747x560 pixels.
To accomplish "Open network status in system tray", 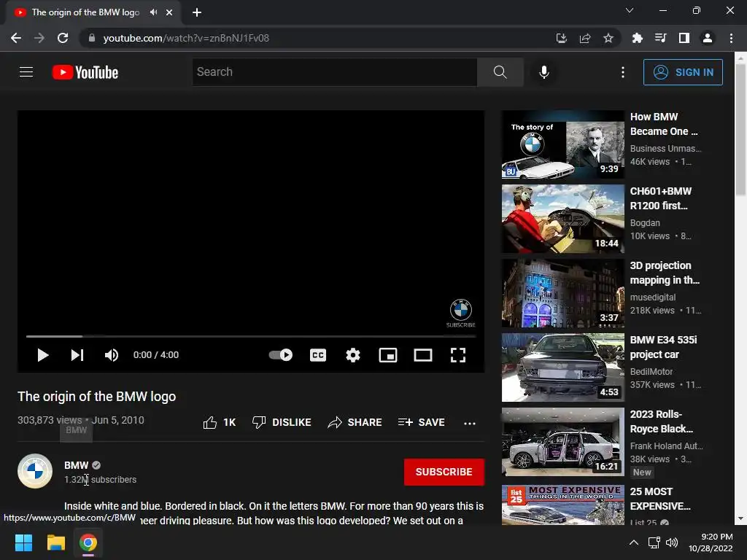I will click(654, 542).
